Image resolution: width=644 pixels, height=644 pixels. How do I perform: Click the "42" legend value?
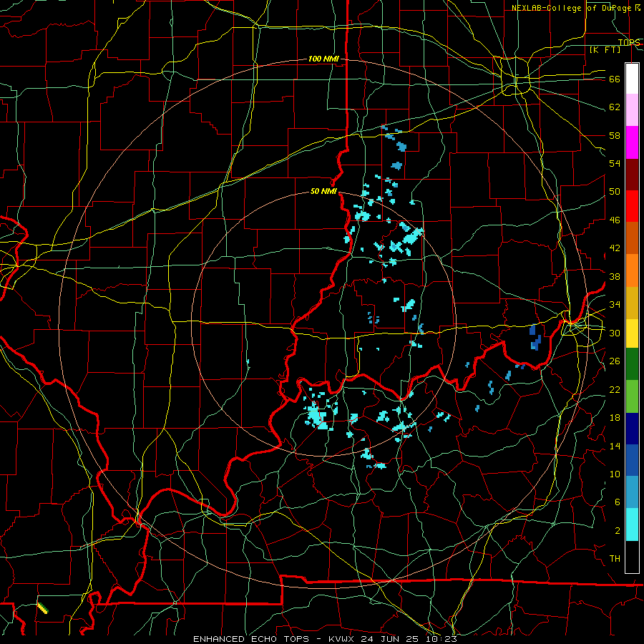pyautogui.click(x=615, y=248)
